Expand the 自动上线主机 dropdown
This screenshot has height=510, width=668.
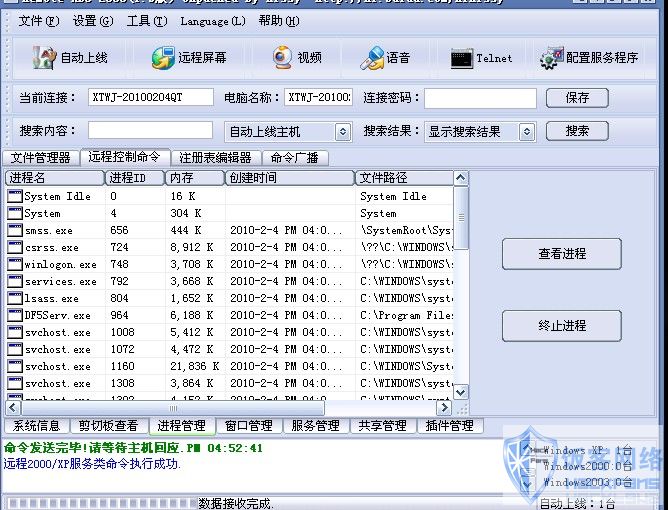coord(342,131)
